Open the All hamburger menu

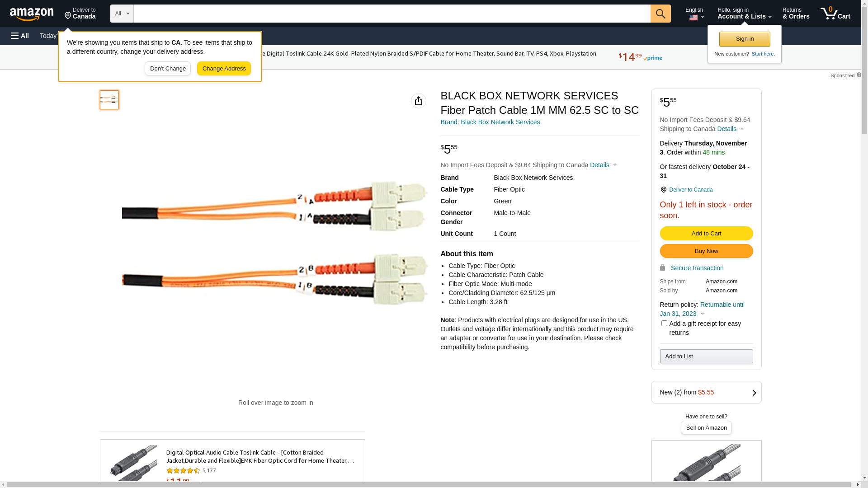point(20,36)
